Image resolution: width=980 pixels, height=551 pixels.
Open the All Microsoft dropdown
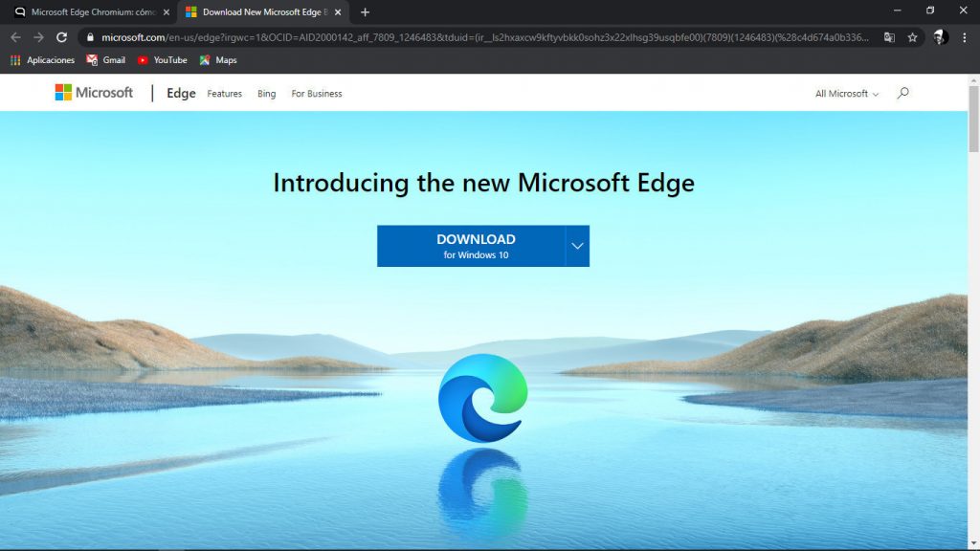coord(846,94)
